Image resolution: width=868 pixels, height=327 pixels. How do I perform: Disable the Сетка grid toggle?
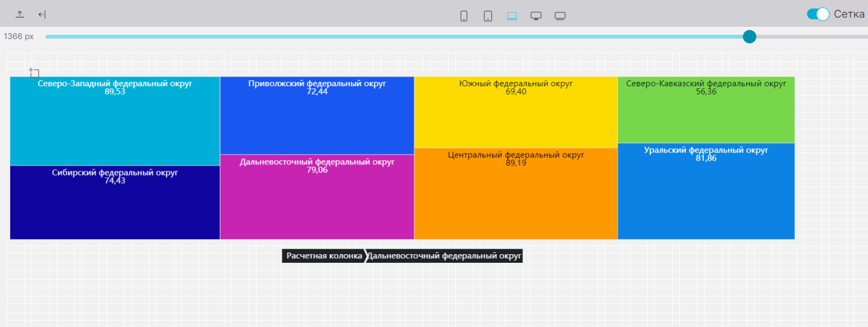818,14
